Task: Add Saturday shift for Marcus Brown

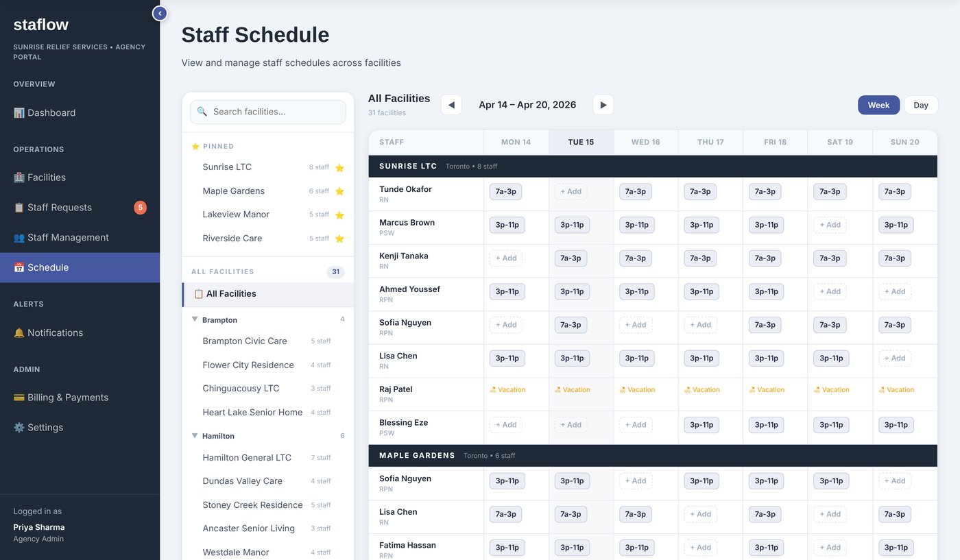Action: (x=830, y=225)
